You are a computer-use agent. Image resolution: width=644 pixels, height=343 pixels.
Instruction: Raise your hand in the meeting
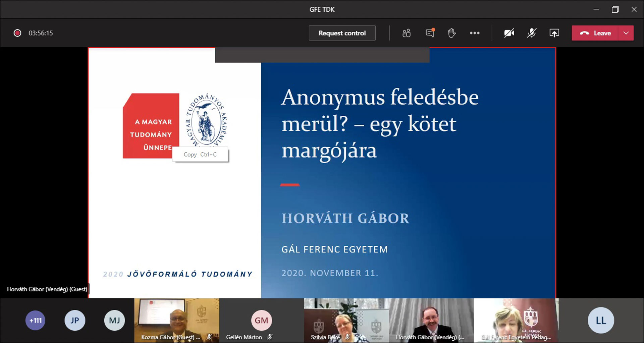click(452, 33)
